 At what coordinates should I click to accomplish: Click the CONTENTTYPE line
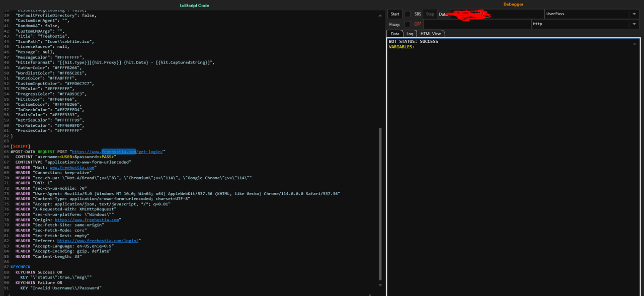tap(73, 162)
